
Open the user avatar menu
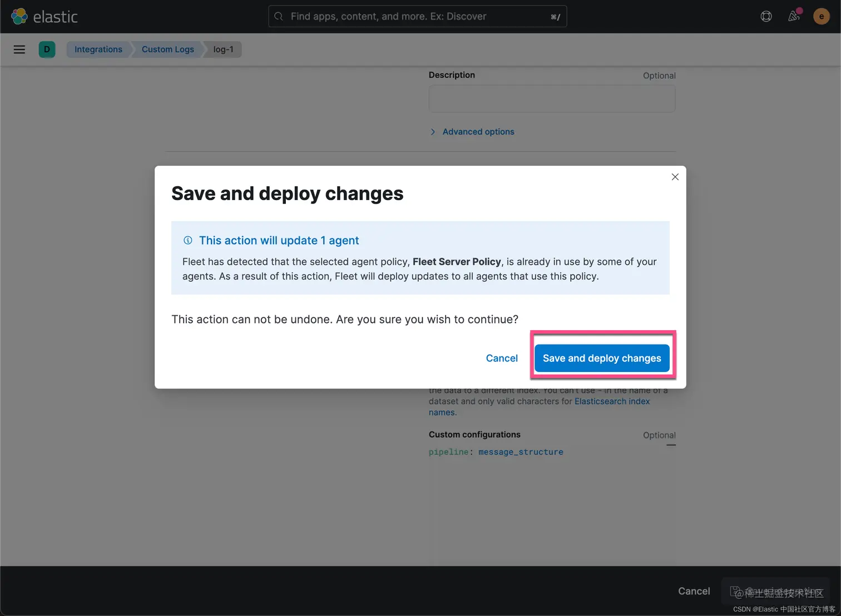pyautogui.click(x=822, y=17)
